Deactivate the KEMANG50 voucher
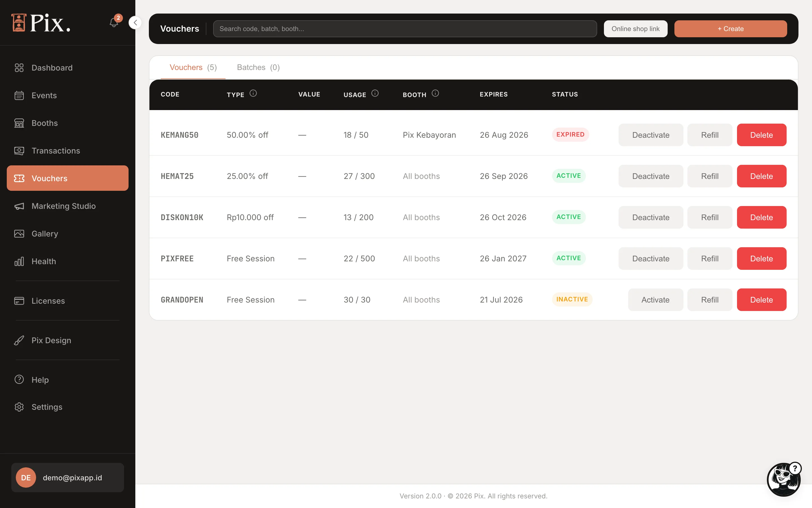The height and width of the screenshot is (508, 812). 651,135
